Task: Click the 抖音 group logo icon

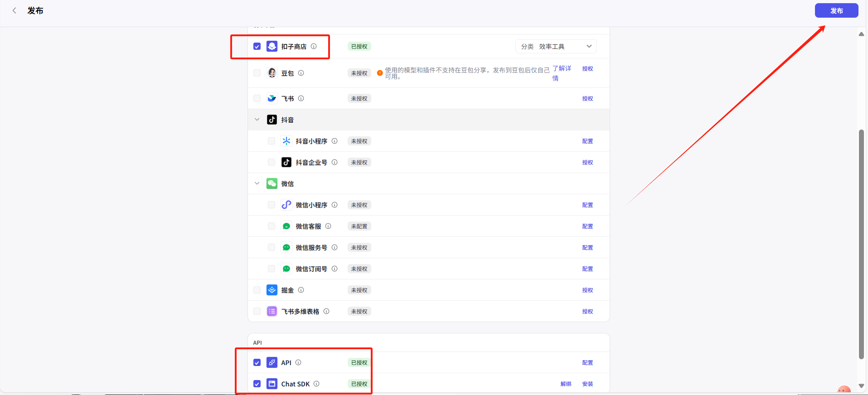Action: [x=272, y=120]
